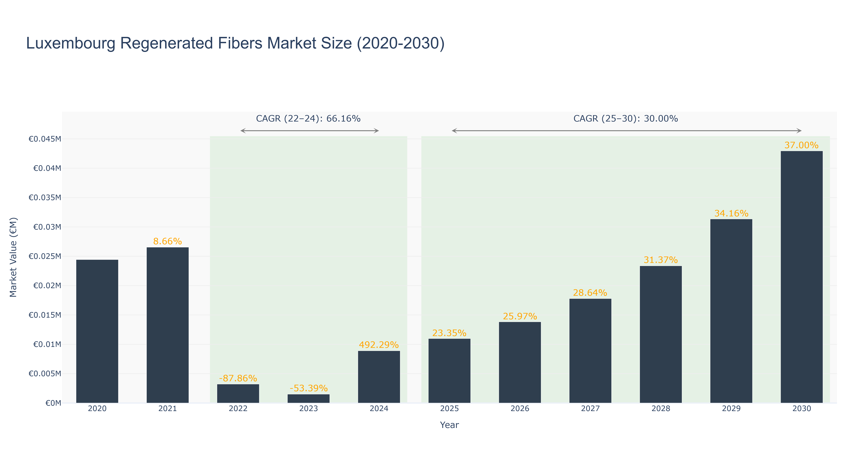Click the 25.97% growth label
The width and height of the screenshot is (868, 465).
520,316
